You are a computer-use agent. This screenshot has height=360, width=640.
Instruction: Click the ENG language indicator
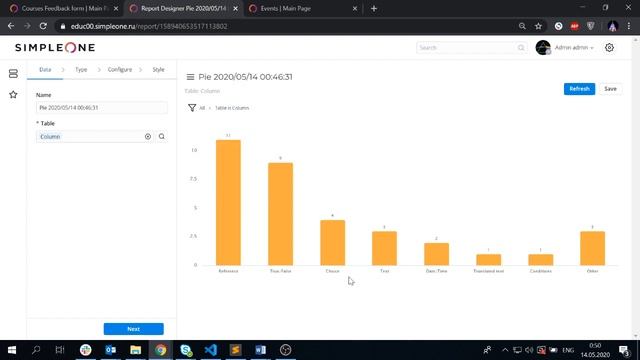click(x=568, y=350)
